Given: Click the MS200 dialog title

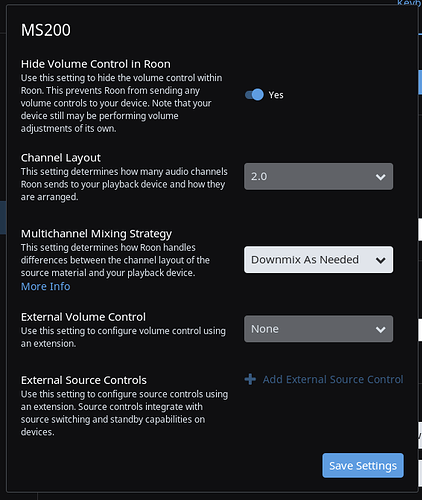Looking at the screenshot, I should (46, 30).
